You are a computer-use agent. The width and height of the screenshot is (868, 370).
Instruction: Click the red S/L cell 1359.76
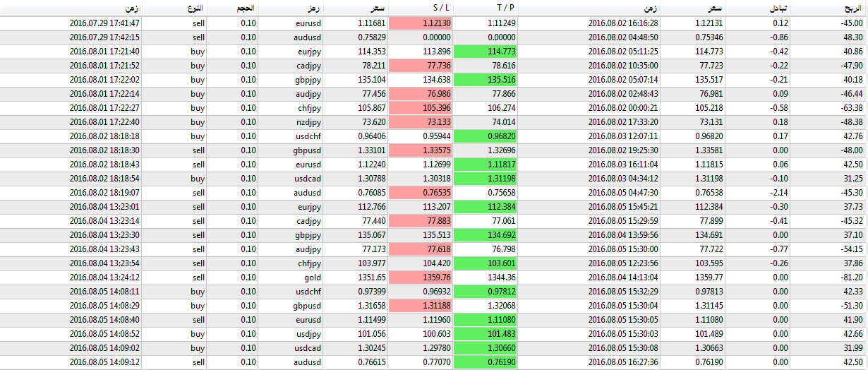coord(422,277)
